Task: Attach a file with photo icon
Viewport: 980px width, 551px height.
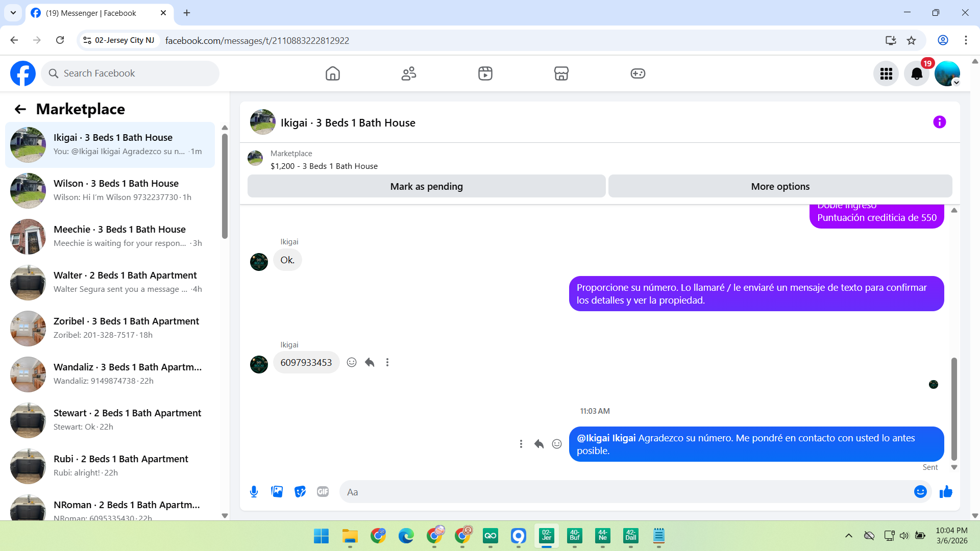Action: coord(277,492)
